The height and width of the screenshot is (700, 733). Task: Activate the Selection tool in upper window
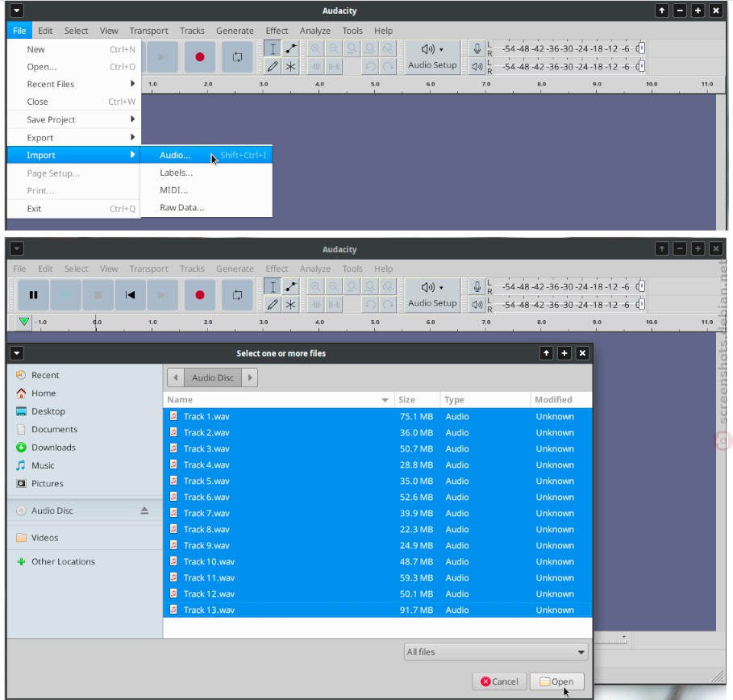coord(273,48)
